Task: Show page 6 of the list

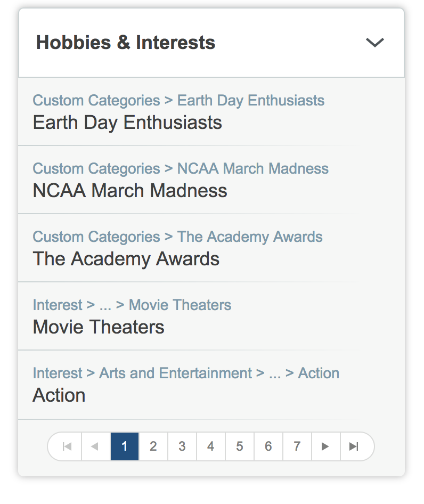Action: coord(268,446)
